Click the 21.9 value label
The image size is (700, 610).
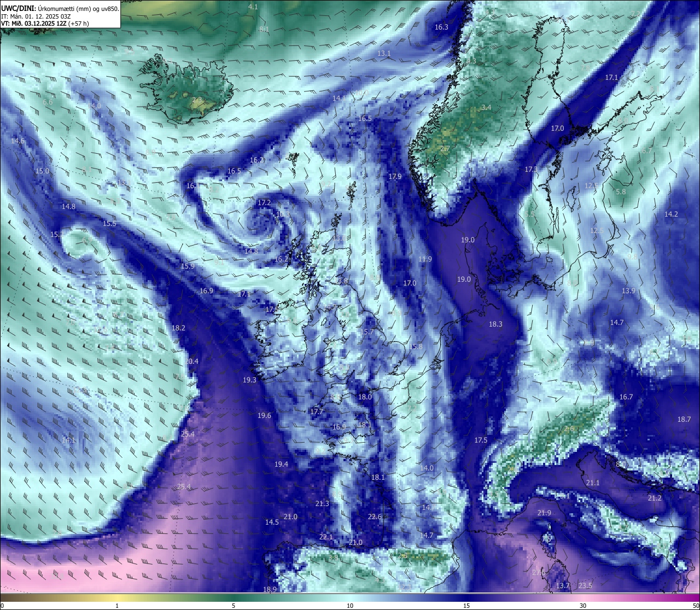click(x=544, y=513)
